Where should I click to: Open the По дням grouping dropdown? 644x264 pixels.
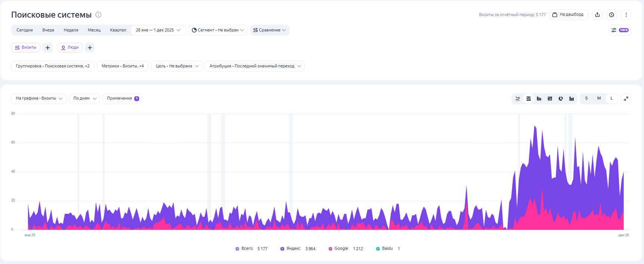(84, 98)
